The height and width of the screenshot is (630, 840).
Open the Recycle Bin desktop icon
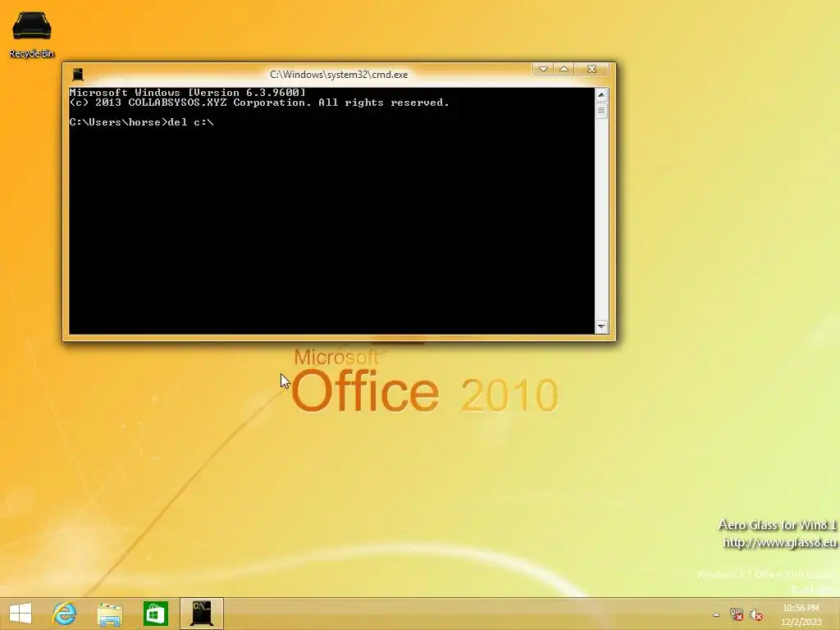click(32, 34)
